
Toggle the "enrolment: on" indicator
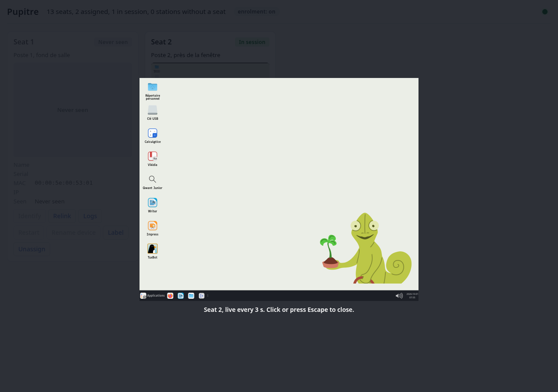coord(256,12)
